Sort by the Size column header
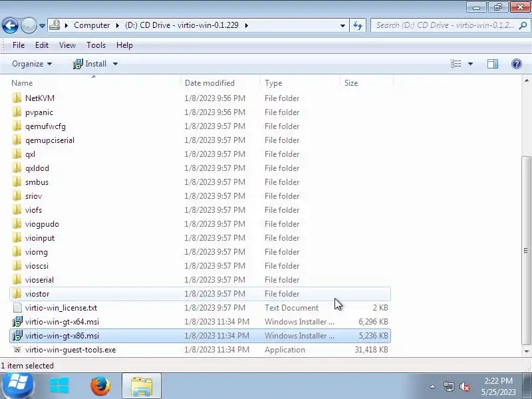The height and width of the screenshot is (399, 532). click(x=351, y=83)
